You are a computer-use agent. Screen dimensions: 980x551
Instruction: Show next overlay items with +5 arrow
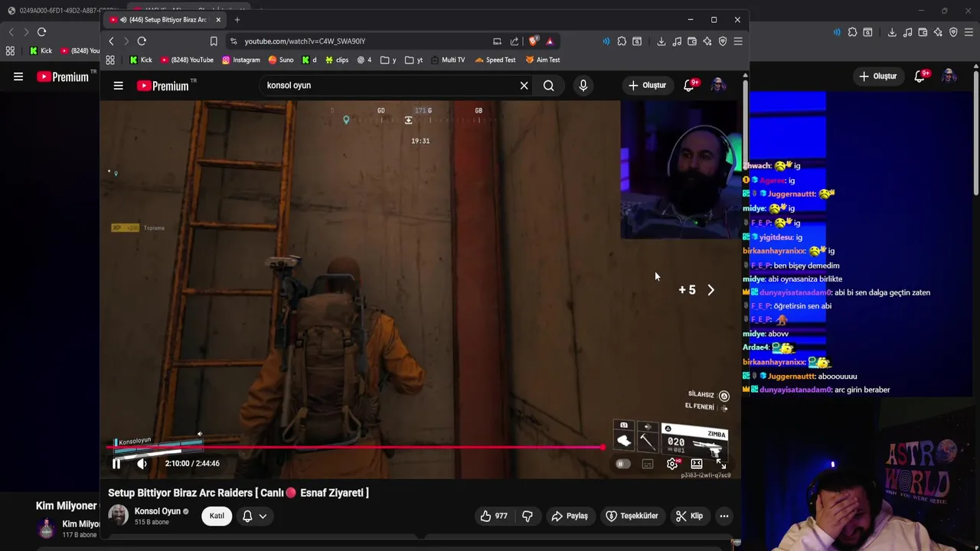coord(710,290)
